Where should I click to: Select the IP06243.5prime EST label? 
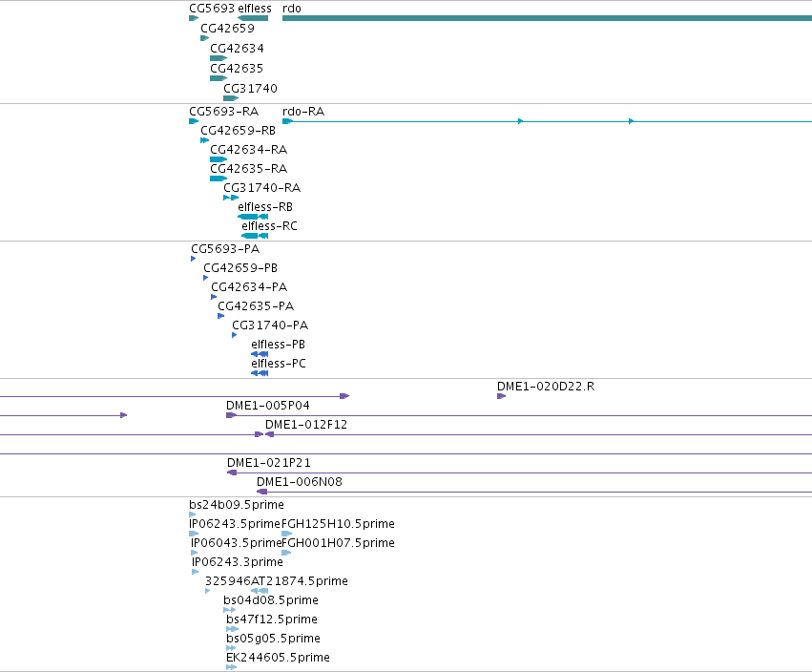click(235, 524)
